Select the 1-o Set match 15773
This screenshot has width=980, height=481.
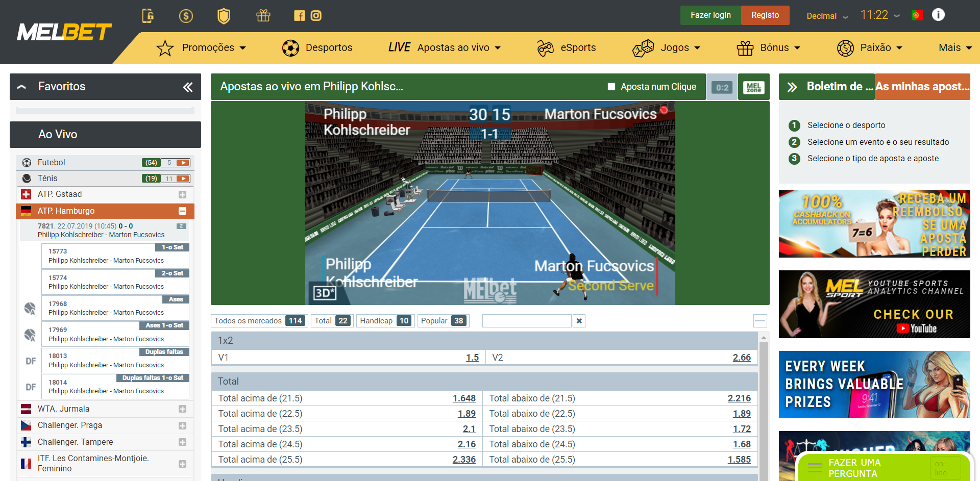115,256
